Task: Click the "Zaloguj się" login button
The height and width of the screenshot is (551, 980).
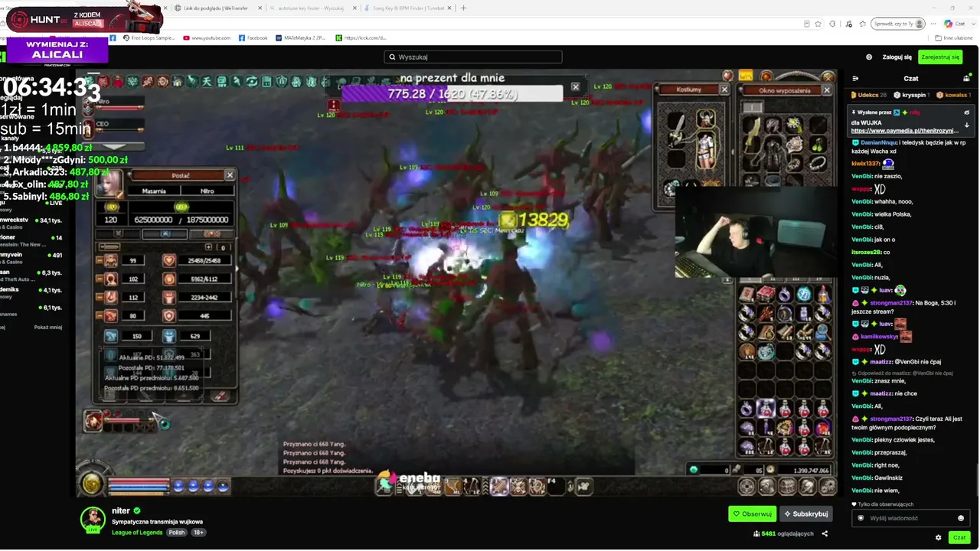Action: click(x=897, y=57)
